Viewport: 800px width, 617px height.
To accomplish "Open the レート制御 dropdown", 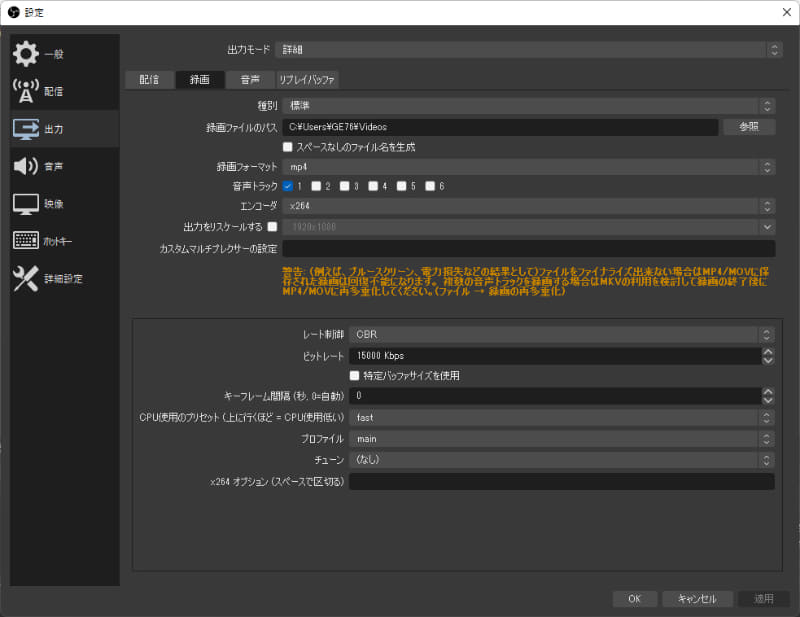I will pos(560,335).
